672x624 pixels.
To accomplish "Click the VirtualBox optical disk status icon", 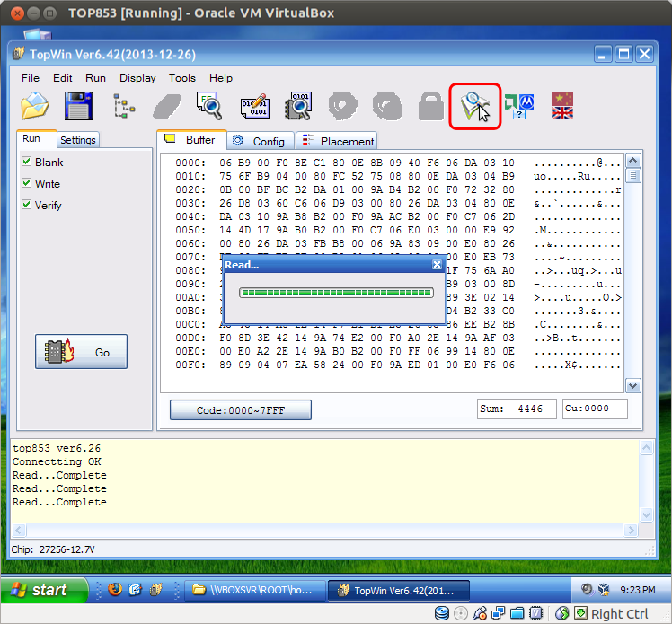I will 461,613.
